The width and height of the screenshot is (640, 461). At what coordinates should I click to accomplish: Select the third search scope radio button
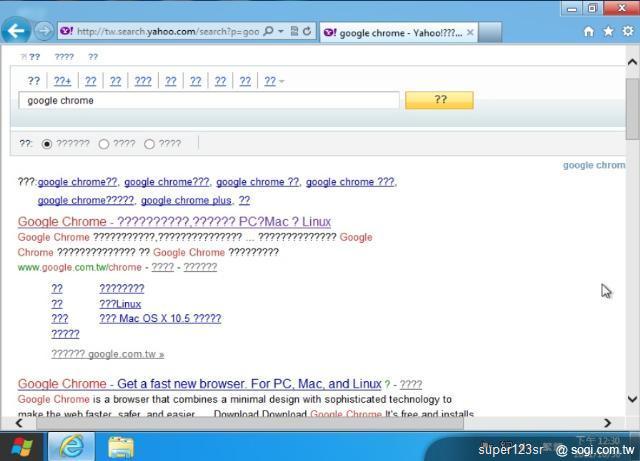click(149, 144)
